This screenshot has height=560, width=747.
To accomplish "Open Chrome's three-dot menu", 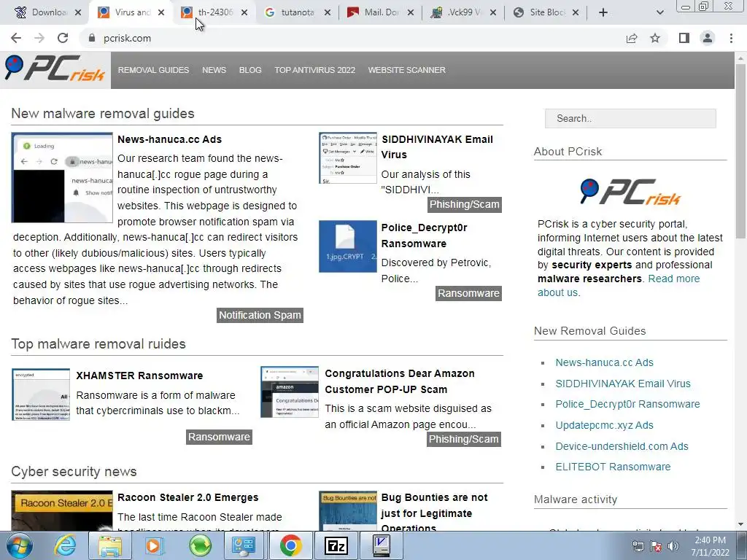I will click(x=731, y=38).
